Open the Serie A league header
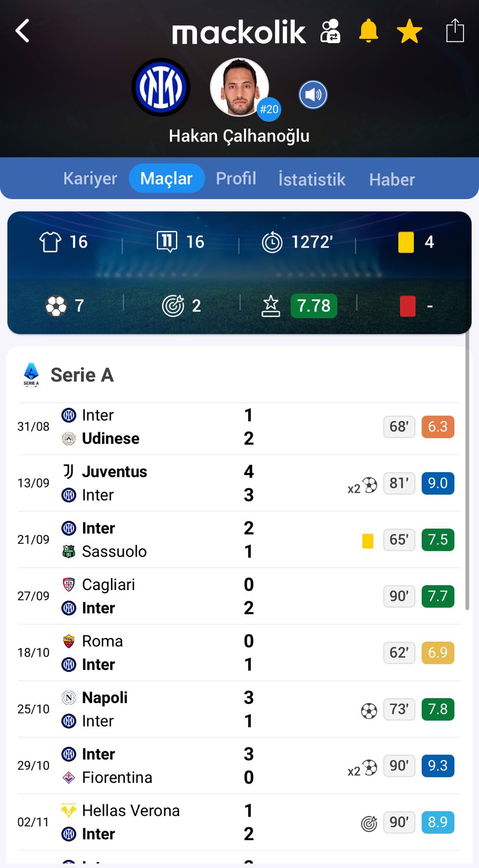 (x=82, y=375)
